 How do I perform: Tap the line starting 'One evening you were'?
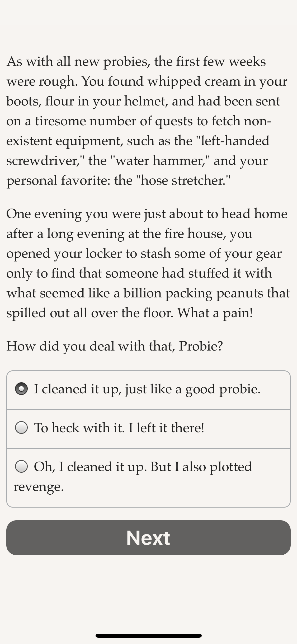(147, 214)
